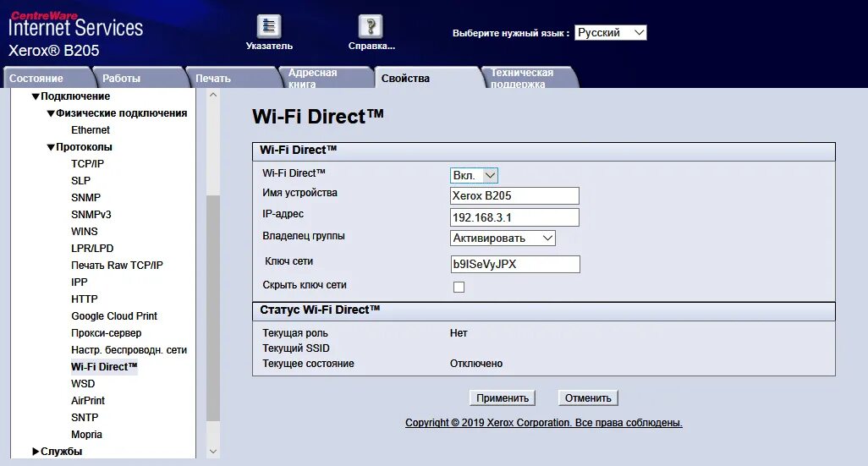Click the Xerox® B205 model title
The height and width of the screenshot is (466, 868).
pos(53,51)
